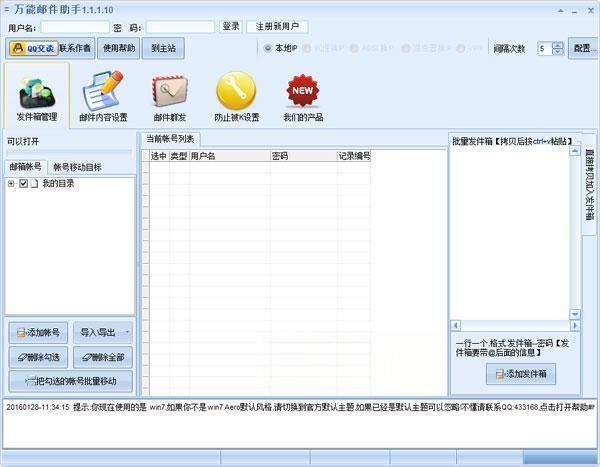600x467 pixels.
Task: Toggle the 我的目录 checkbox
Action: (x=23, y=184)
